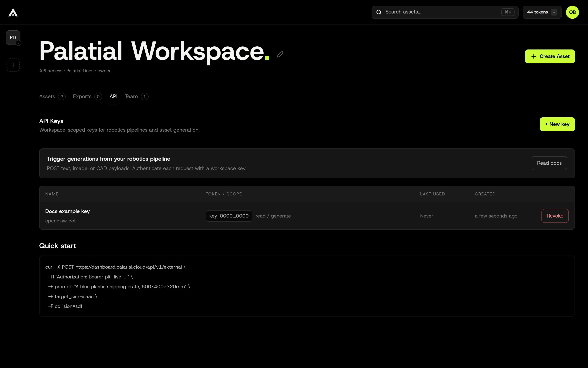Click the Authorization Bearer header line
Viewport: 588px width, 368px height.
tap(90, 277)
